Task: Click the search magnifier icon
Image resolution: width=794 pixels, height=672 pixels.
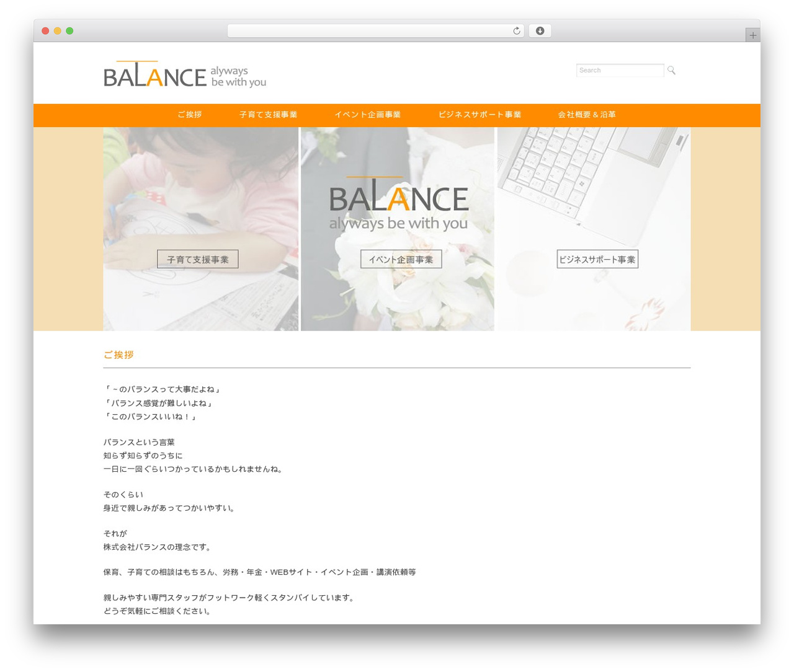Action: pyautogui.click(x=671, y=71)
